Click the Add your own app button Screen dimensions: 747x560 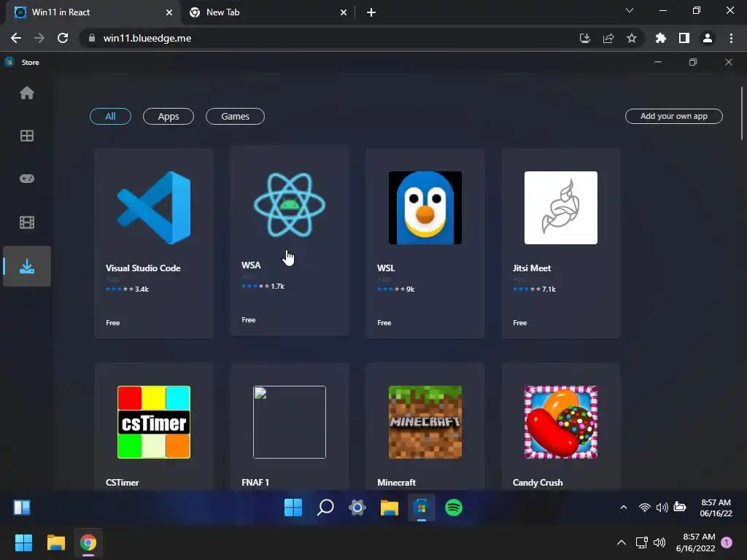tap(673, 116)
